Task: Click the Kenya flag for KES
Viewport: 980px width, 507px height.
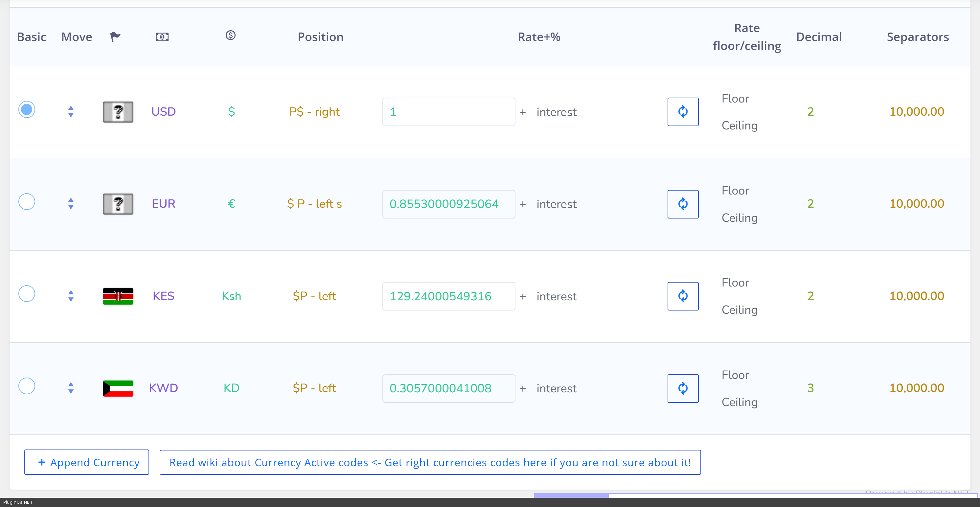Action: click(x=118, y=296)
